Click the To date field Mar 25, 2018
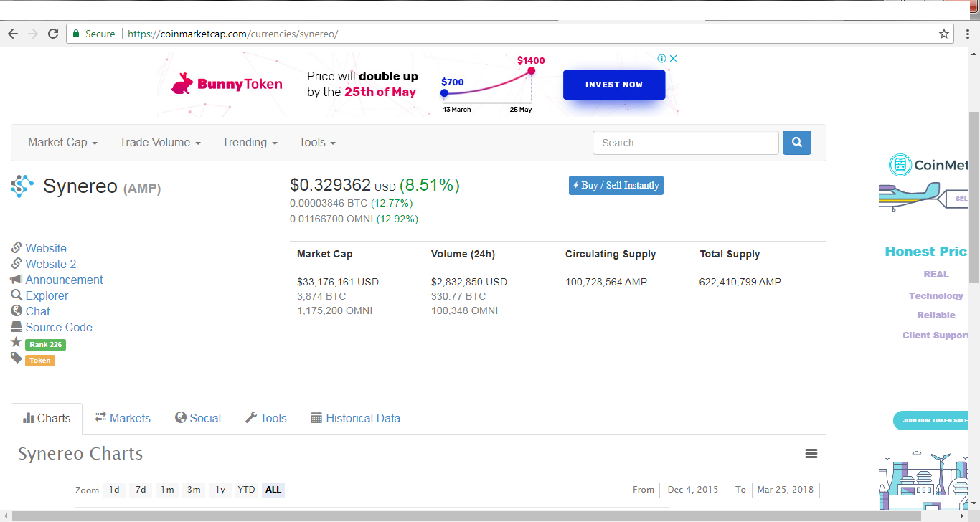 point(786,490)
